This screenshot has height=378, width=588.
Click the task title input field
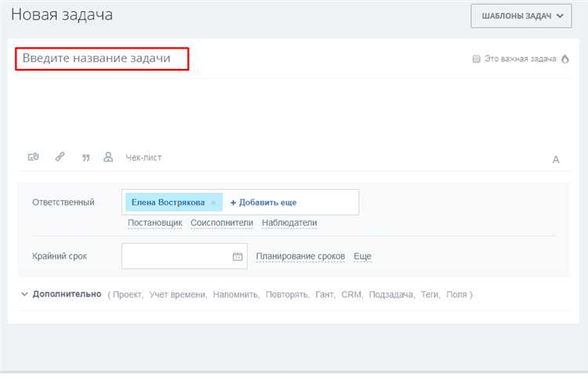[102, 59]
